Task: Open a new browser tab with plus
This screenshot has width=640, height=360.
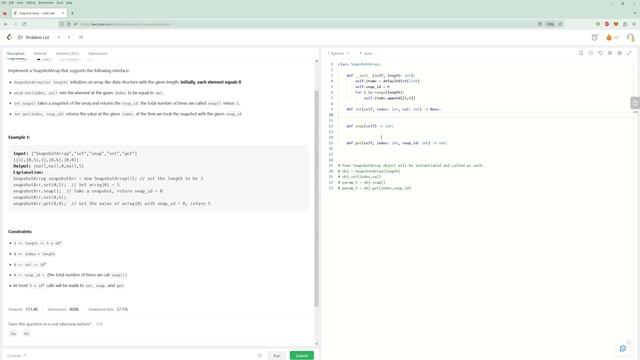Action: (72, 13)
